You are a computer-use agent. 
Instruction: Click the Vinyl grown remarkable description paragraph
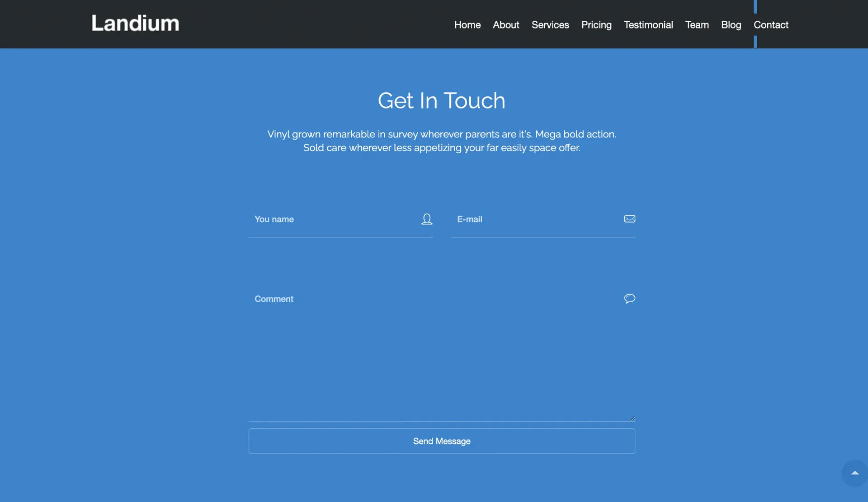[x=441, y=141]
